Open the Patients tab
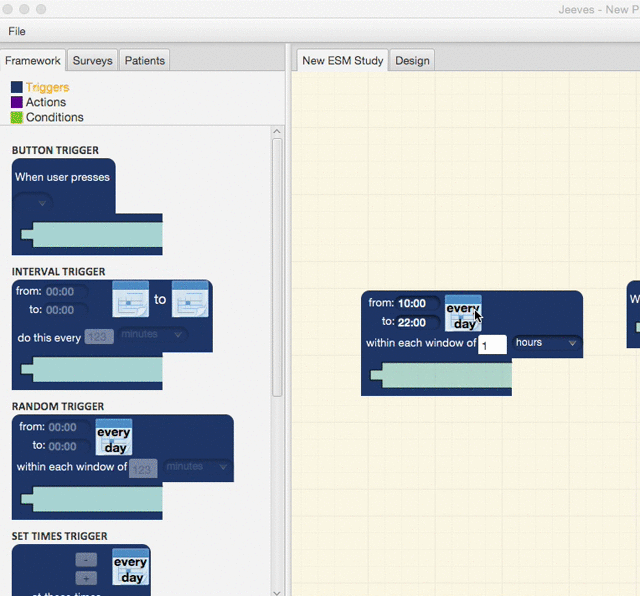 (145, 61)
